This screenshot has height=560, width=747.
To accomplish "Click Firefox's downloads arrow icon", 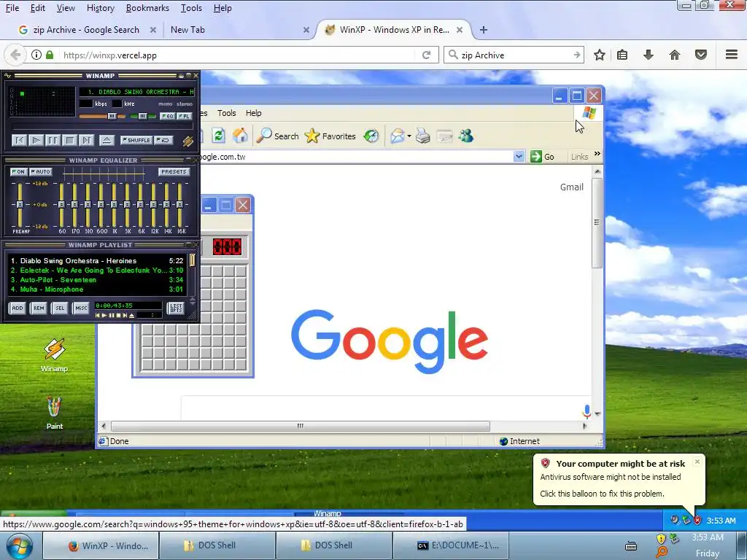I will (648, 55).
